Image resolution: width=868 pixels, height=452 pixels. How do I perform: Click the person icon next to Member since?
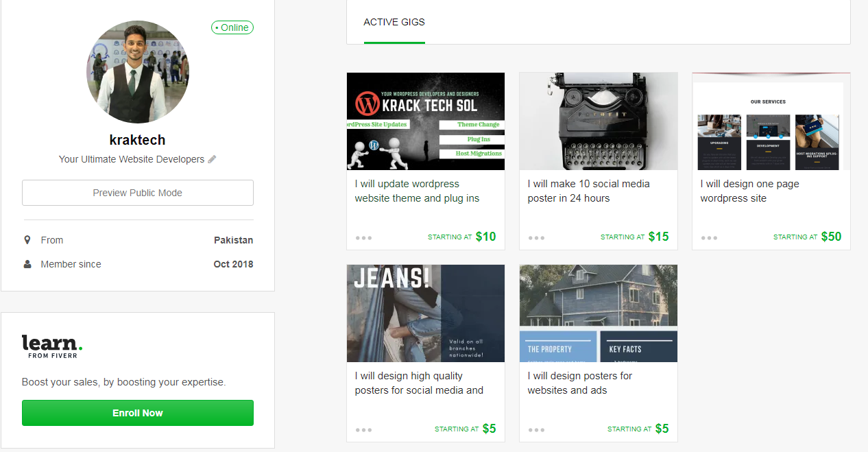point(26,264)
